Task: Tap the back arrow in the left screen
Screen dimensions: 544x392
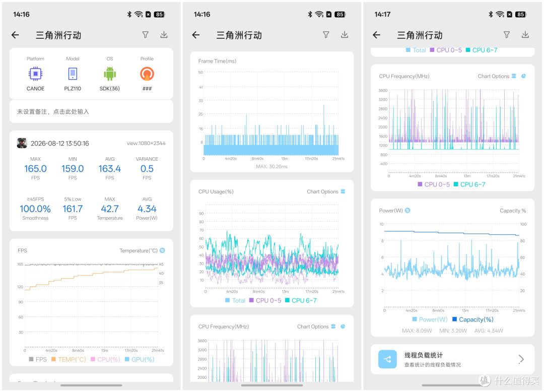Action: (x=15, y=35)
